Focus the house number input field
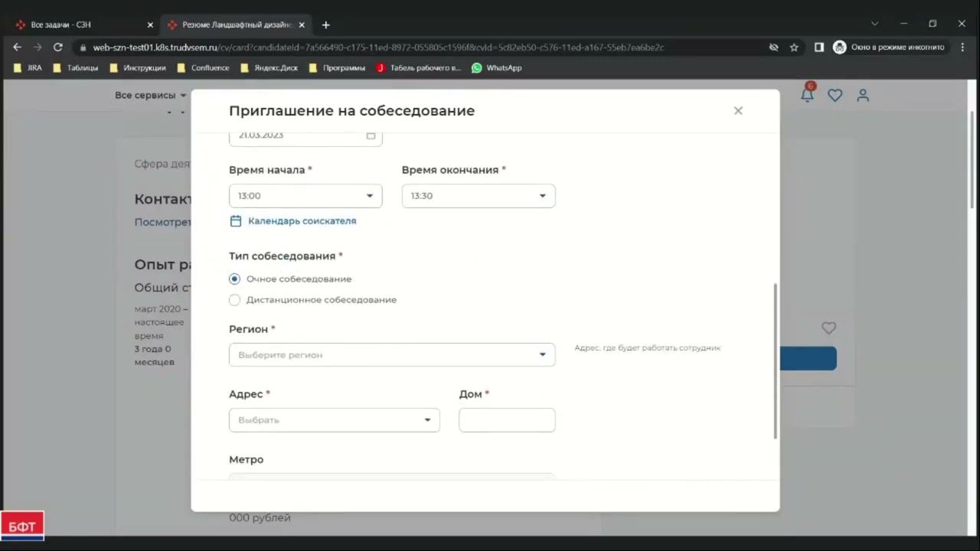980x551 pixels. point(507,420)
